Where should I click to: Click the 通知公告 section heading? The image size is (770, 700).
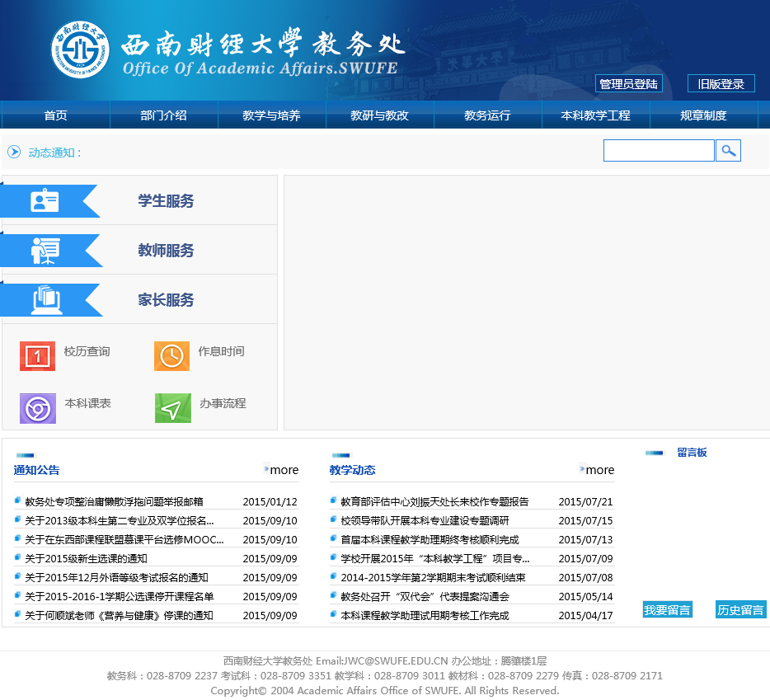(x=36, y=470)
